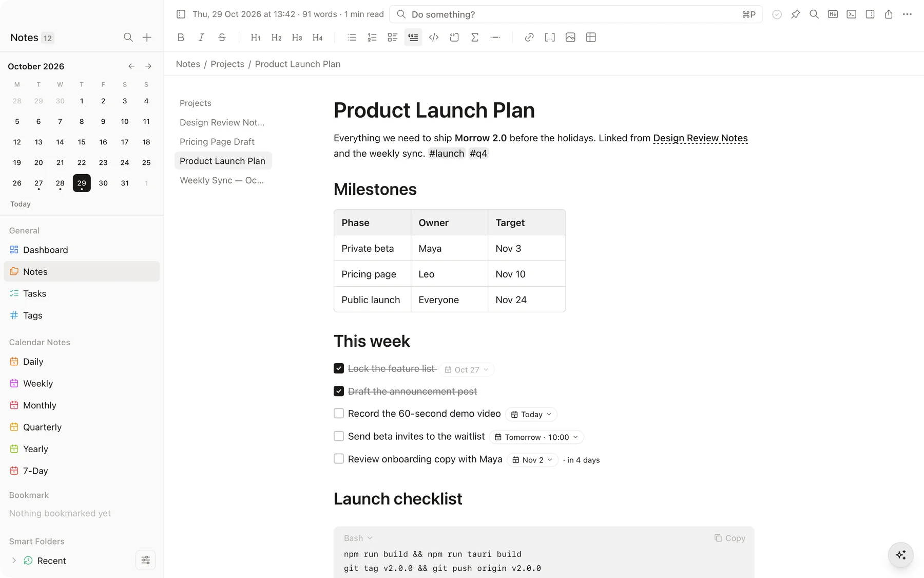Image resolution: width=924 pixels, height=578 pixels.
Task: Check 'Record the 60-second demo video'
Action: 339,414
